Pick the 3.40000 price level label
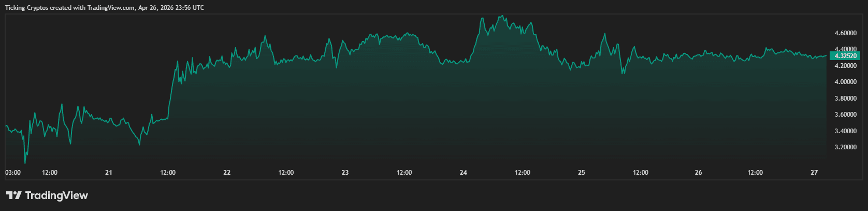The height and width of the screenshot is (211, 868). coord(845,131)
